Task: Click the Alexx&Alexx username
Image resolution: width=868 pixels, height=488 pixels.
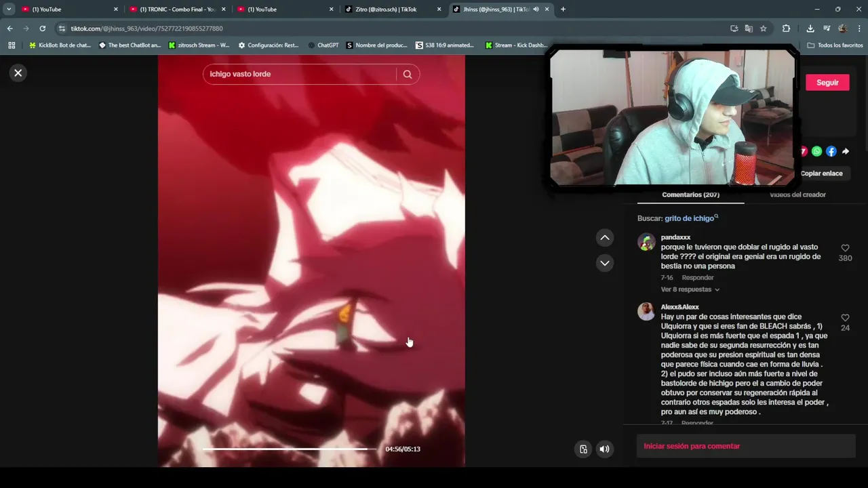Action: (x=679, y=307)
